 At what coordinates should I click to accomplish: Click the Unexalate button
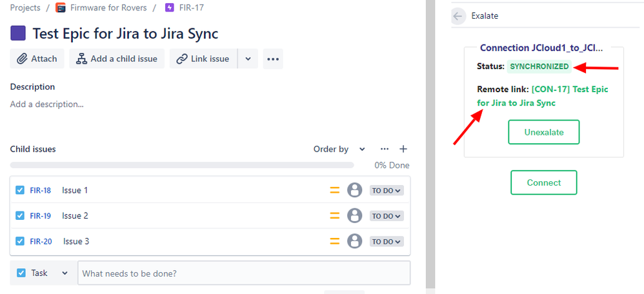click(544, 132)
